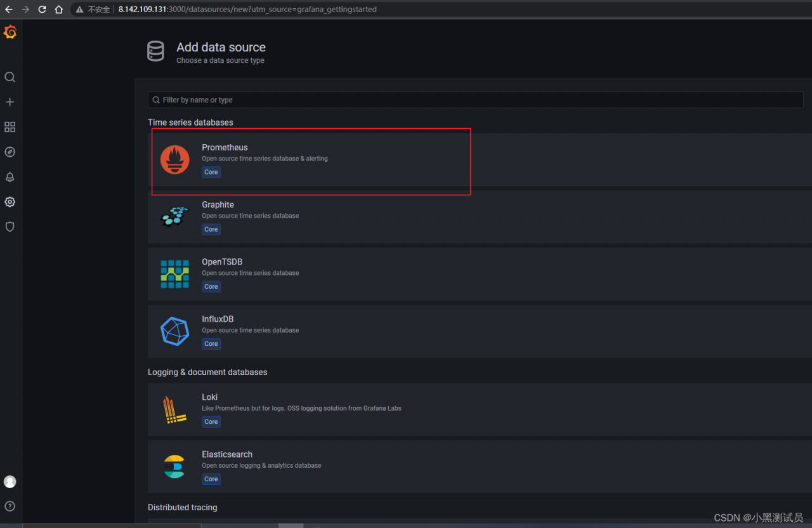Click the 'Add data source' page title
The width and height of the screenshot is (812, 528).
click(221, 47)
